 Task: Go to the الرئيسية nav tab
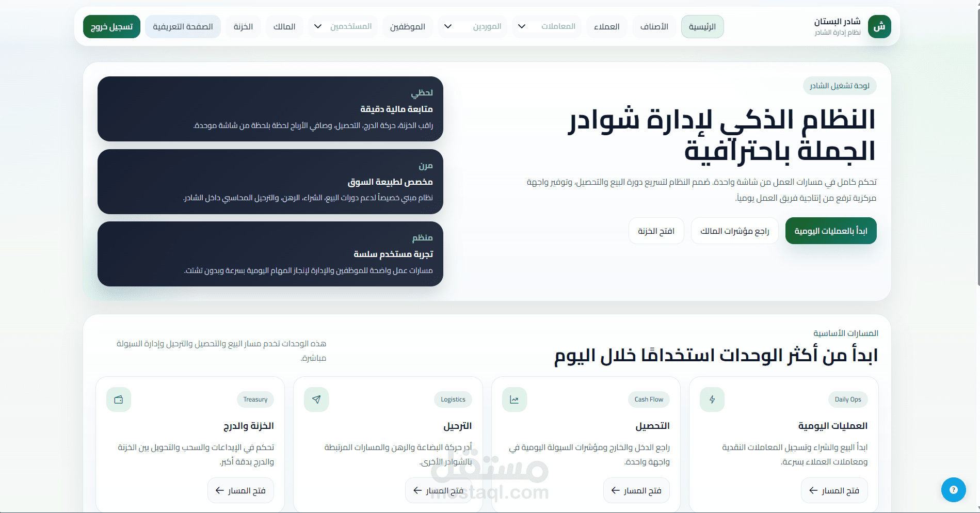tap(702, 26)
